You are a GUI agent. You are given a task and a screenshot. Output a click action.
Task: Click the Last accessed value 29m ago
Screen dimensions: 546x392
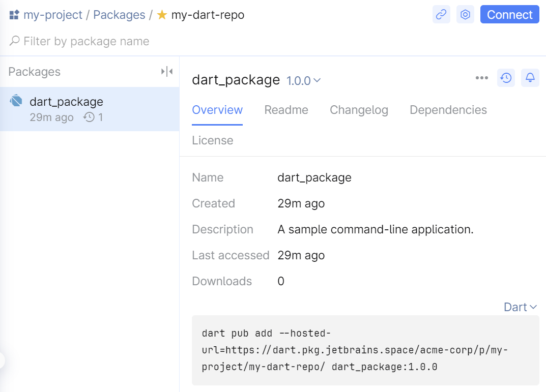(301, 255)
